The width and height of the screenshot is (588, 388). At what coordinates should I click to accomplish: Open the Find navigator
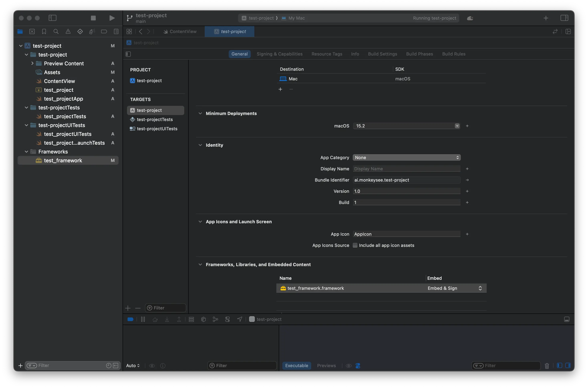coord(56,31)
